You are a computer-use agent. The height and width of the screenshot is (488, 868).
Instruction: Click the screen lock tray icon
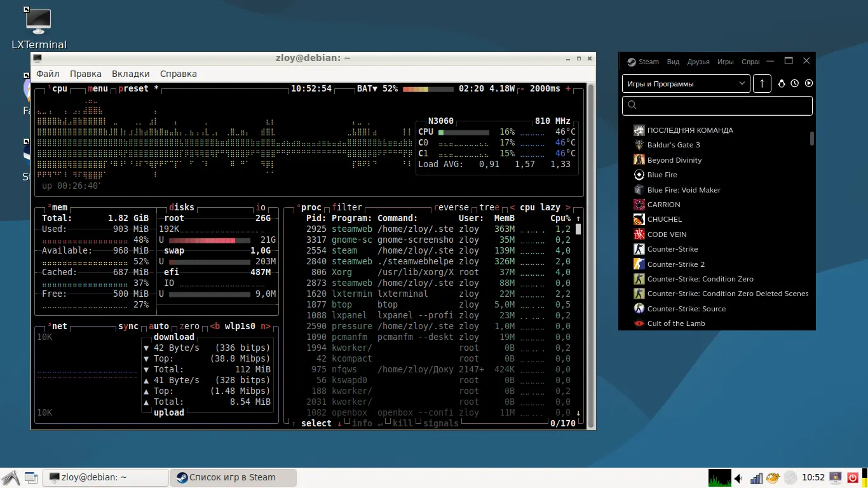click(836, 477)
